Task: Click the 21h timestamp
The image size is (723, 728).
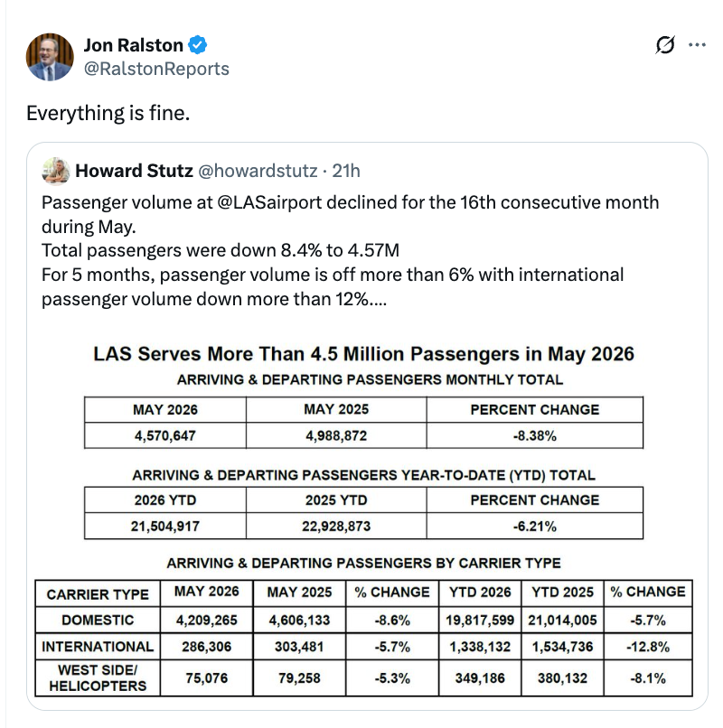Action: (346, 171)
